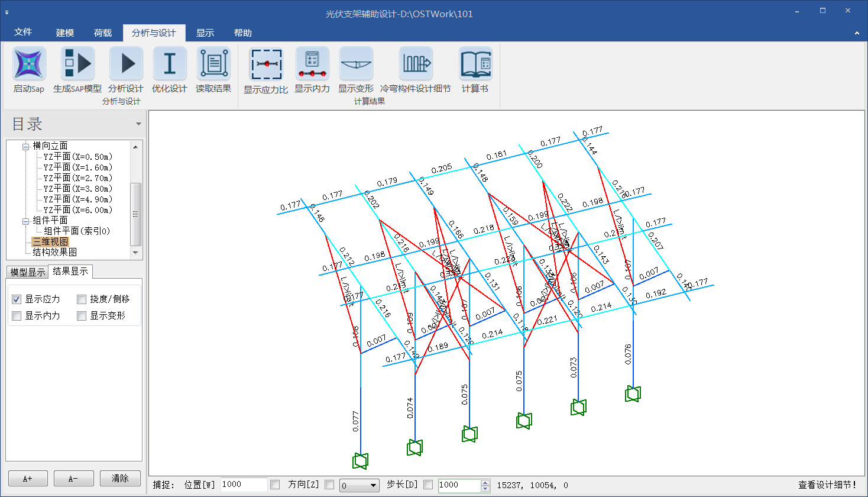Click the 生成SAP模型 toolbar icon
Screen dimensions: 868x497
click(x=77, y=64)
